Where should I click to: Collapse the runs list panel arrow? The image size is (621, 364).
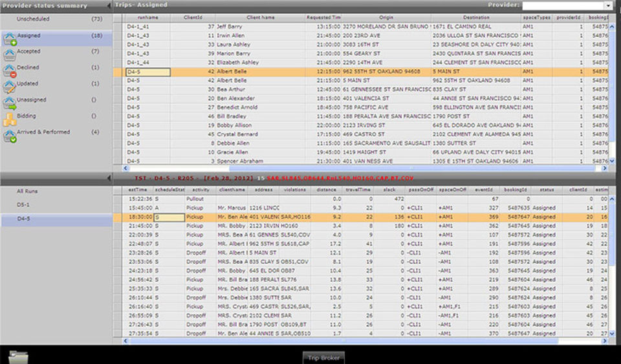[109, 178]
